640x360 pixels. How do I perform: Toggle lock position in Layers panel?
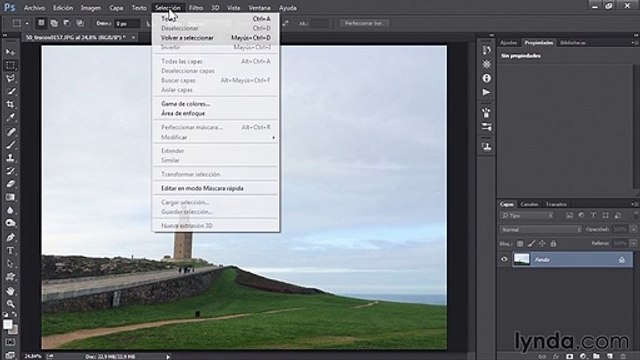(x=542, y=244)
